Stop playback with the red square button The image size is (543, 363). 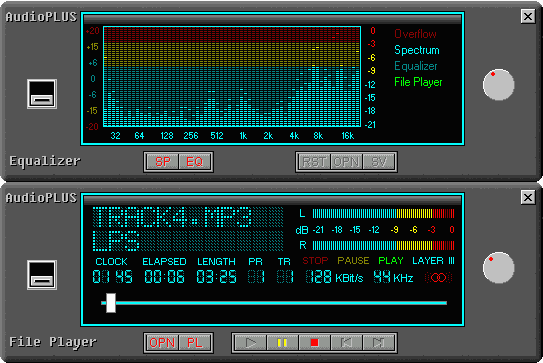click(314, 343)
